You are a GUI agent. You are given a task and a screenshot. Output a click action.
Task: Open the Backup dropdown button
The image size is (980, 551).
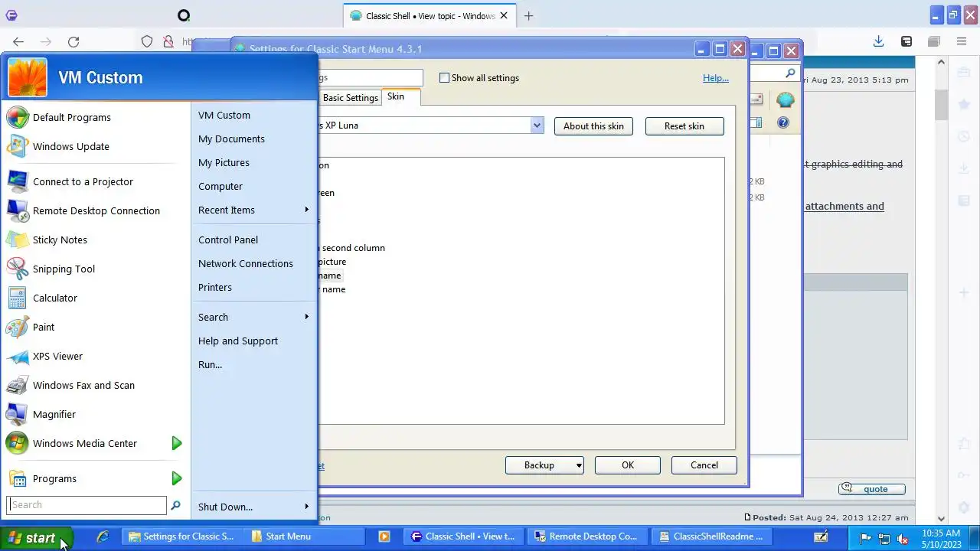[x=544, y=465]
